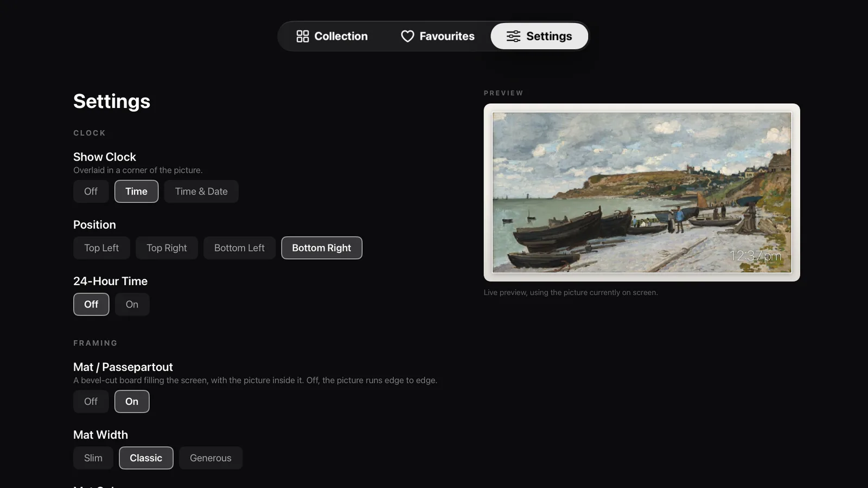Switch to the Favourites tab
Image resolution: width=868 pixels, height=488 pixels.
pos(437,36)
